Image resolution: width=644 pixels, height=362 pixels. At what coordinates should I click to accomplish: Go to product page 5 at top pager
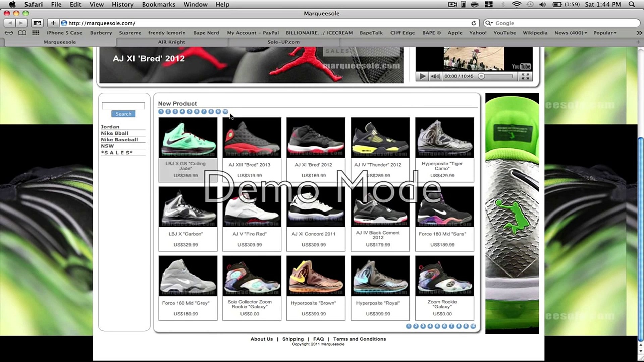click(x=190, y=111)
